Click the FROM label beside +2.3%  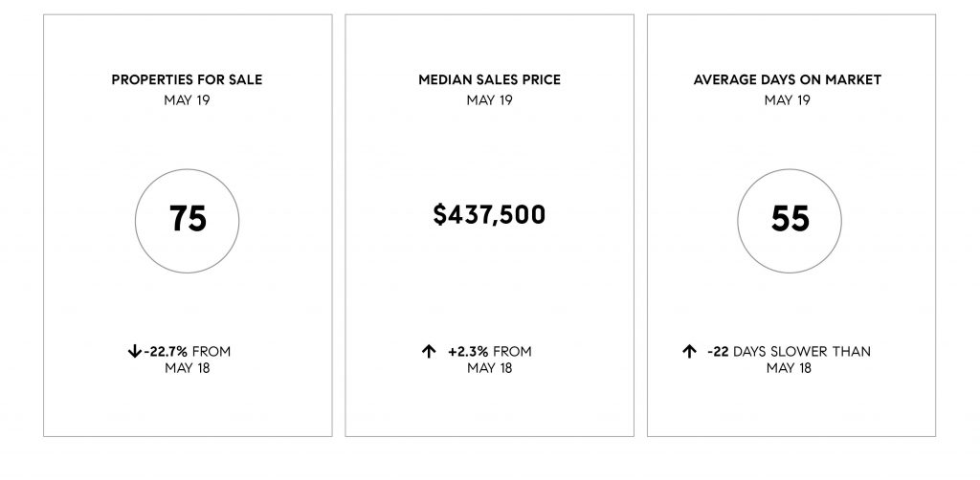pyautogui.click(x=513, y=352)
